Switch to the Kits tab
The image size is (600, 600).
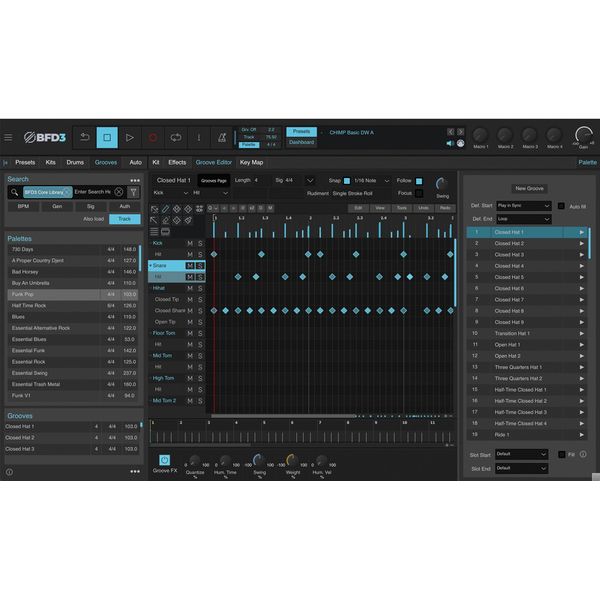click(51, 163)
